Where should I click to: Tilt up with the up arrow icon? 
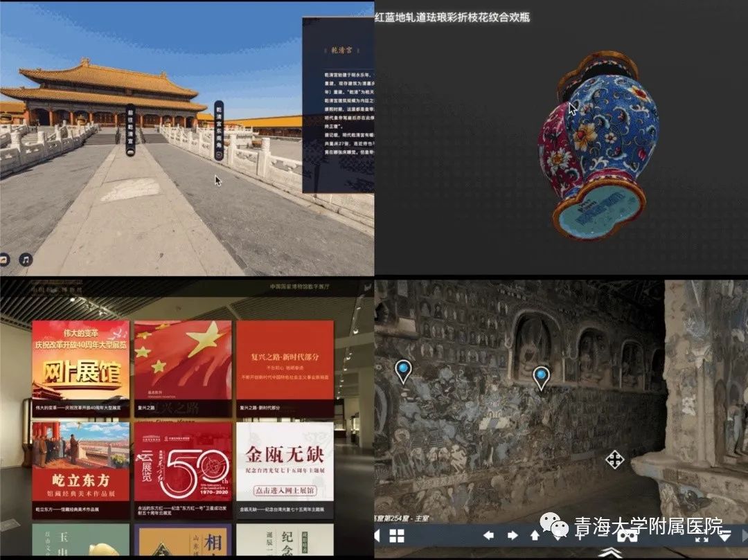tap(535, 535)
